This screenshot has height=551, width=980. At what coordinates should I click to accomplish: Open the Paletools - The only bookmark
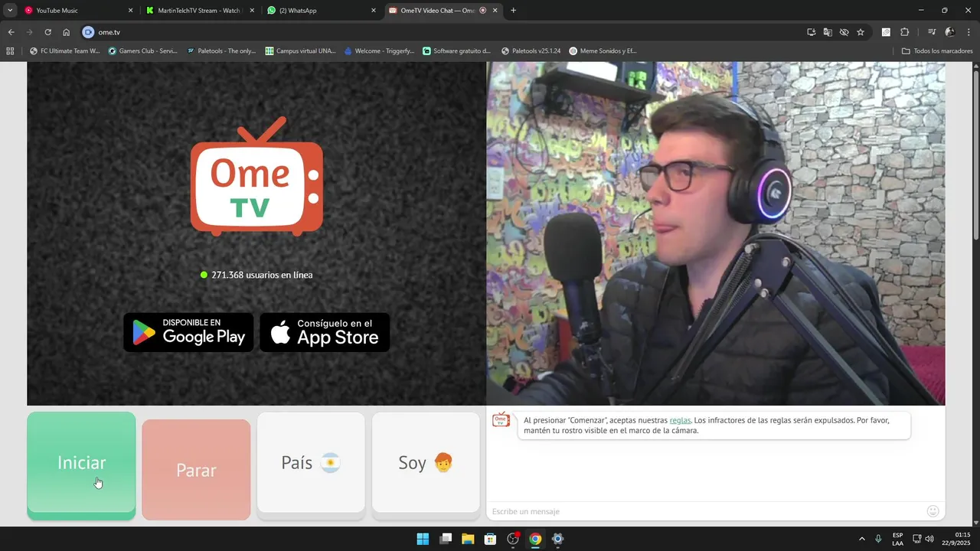(221, 51)
